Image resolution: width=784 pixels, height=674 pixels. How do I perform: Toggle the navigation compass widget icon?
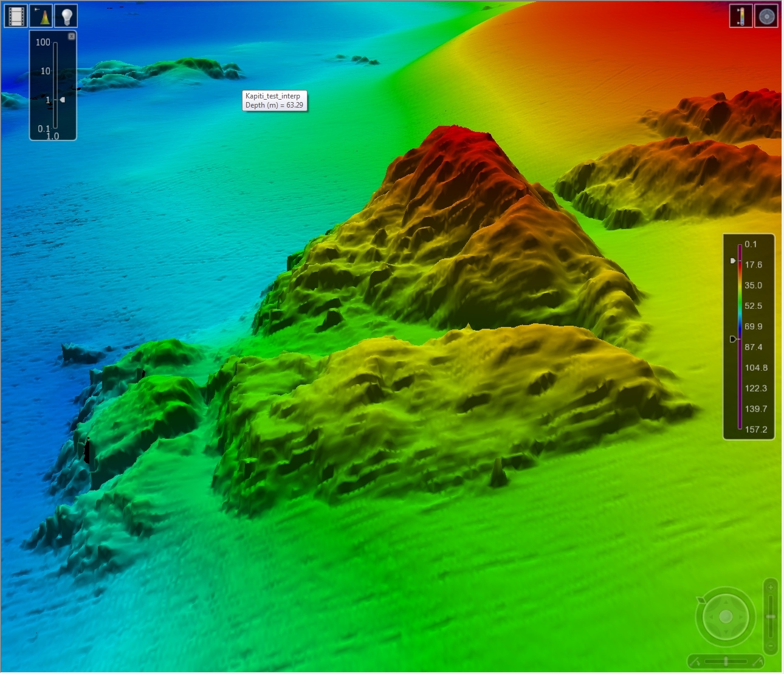coord(766,16)
